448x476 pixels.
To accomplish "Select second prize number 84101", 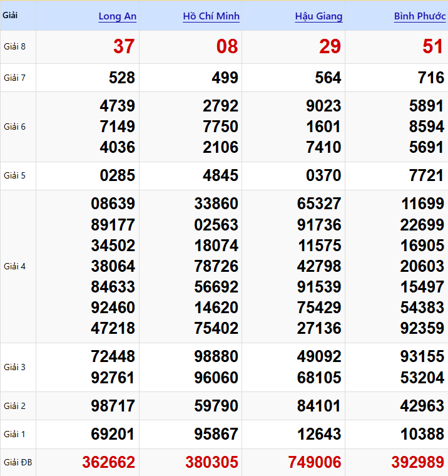I will (x=319, y=406).
